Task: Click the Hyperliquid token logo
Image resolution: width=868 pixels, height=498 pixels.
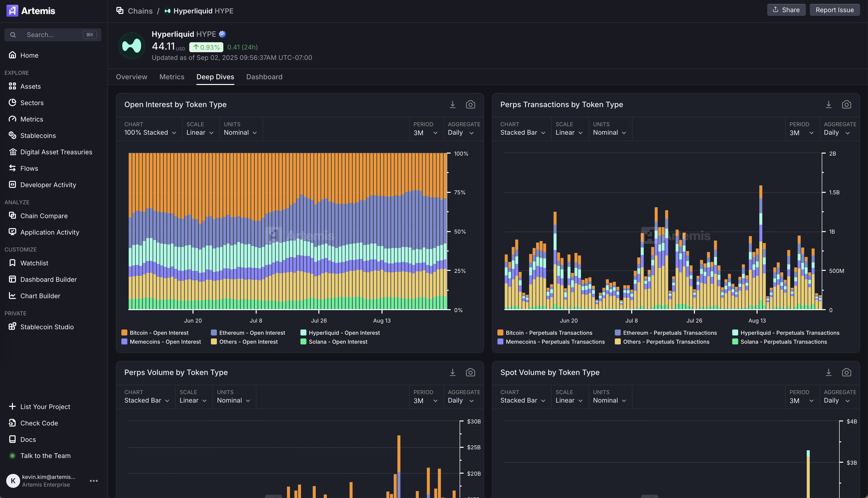Action: 132,45
